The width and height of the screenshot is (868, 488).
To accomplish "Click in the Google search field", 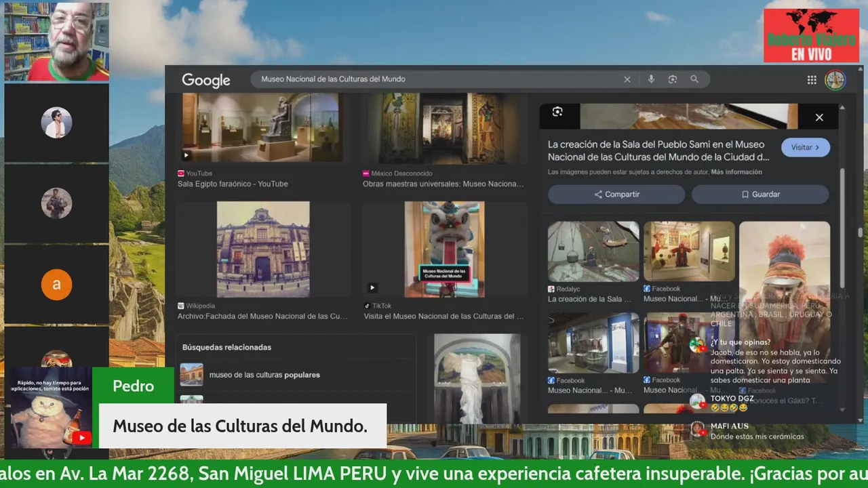I will tap(437, 79).
